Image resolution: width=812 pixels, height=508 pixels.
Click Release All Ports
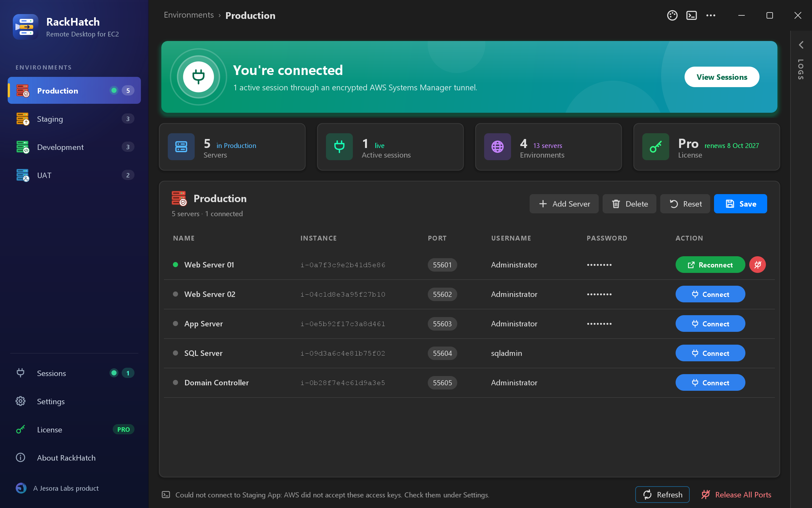pos(736,495)
